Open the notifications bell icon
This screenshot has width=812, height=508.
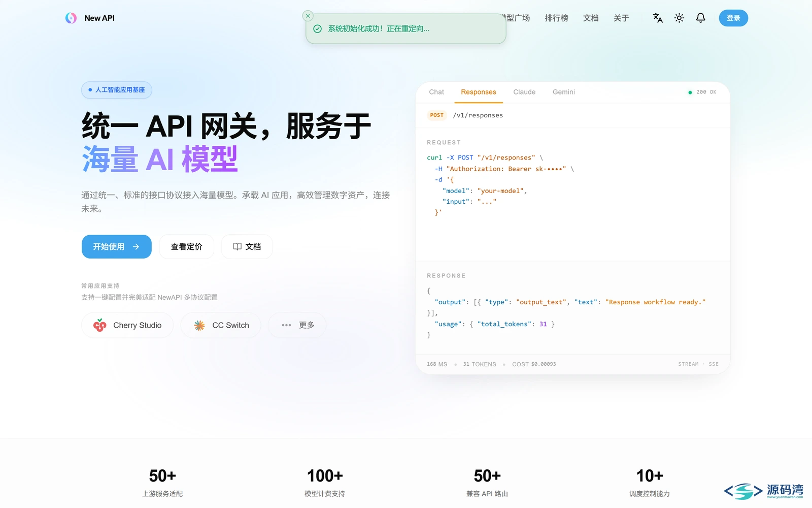pos(700,18)
